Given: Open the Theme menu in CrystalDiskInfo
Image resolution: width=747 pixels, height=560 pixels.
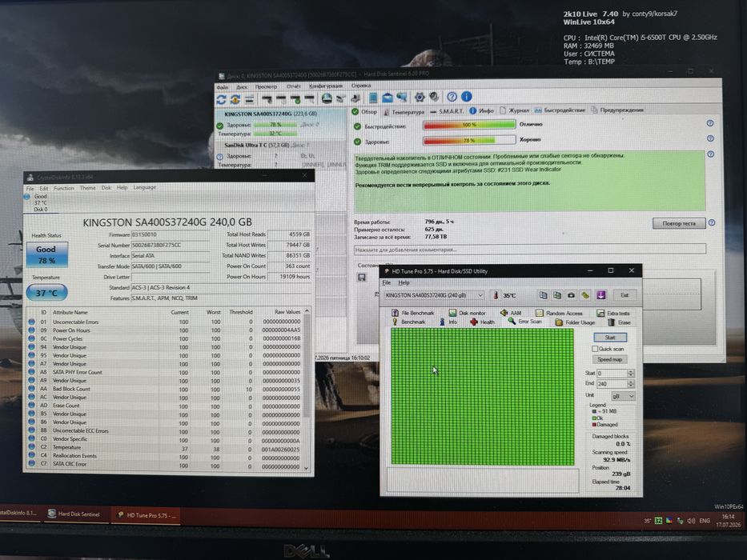Looking at the screenshot, I should click(x=87, y=188).
